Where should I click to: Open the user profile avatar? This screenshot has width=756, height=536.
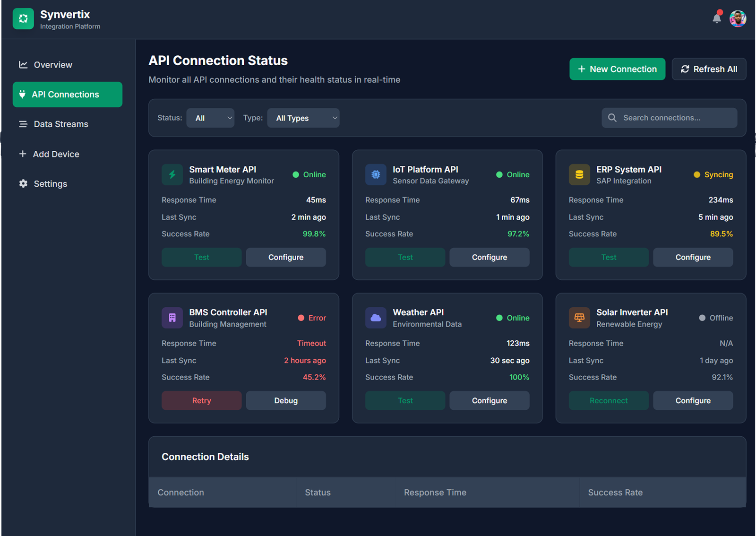point(737,19)
